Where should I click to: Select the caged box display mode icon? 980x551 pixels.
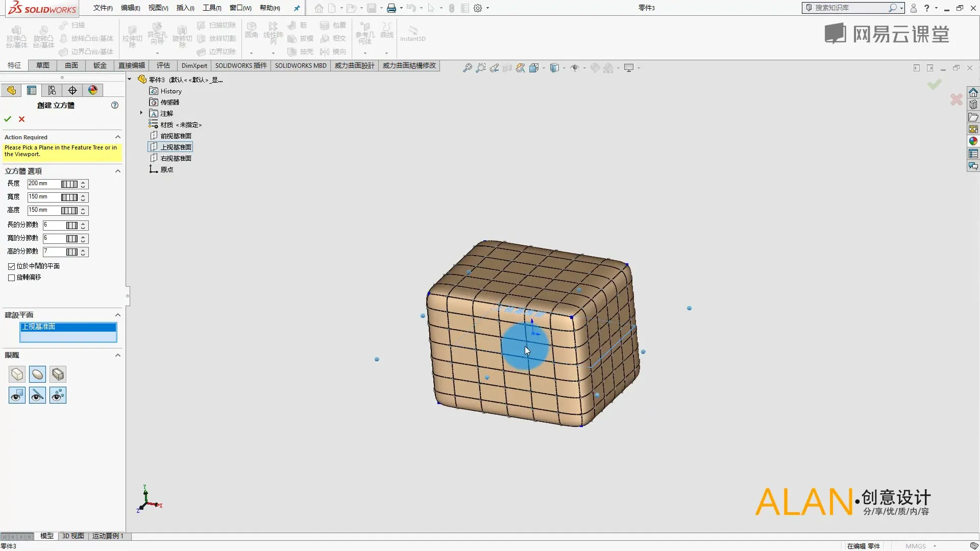tap(58, 374)
